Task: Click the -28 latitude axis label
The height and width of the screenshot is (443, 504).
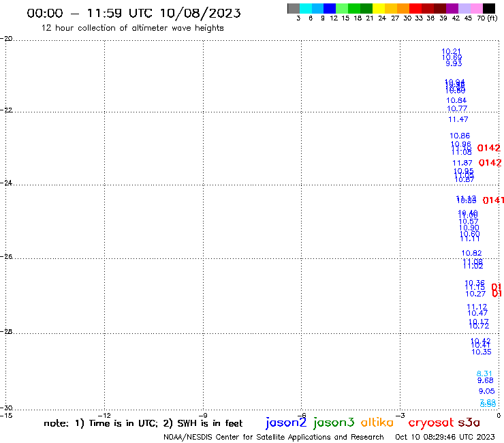Action: (6, 331)
